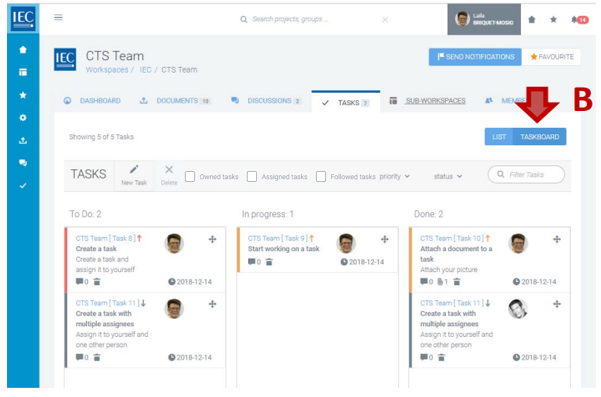601x397 pixels.
Task: Follow the IEC breadcrumb link
Action: tap(145, 70)
